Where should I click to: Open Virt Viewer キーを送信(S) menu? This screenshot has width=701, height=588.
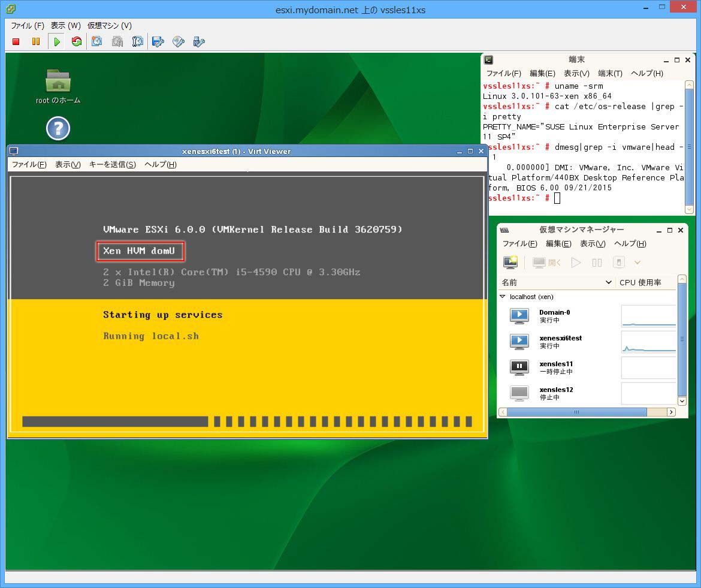click(x=113, y=165)
